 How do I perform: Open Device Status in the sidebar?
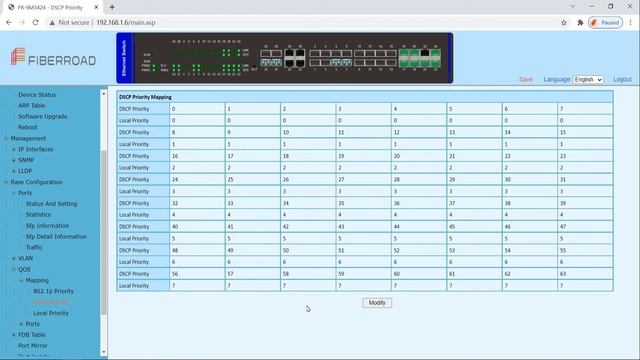coord(37,95)
